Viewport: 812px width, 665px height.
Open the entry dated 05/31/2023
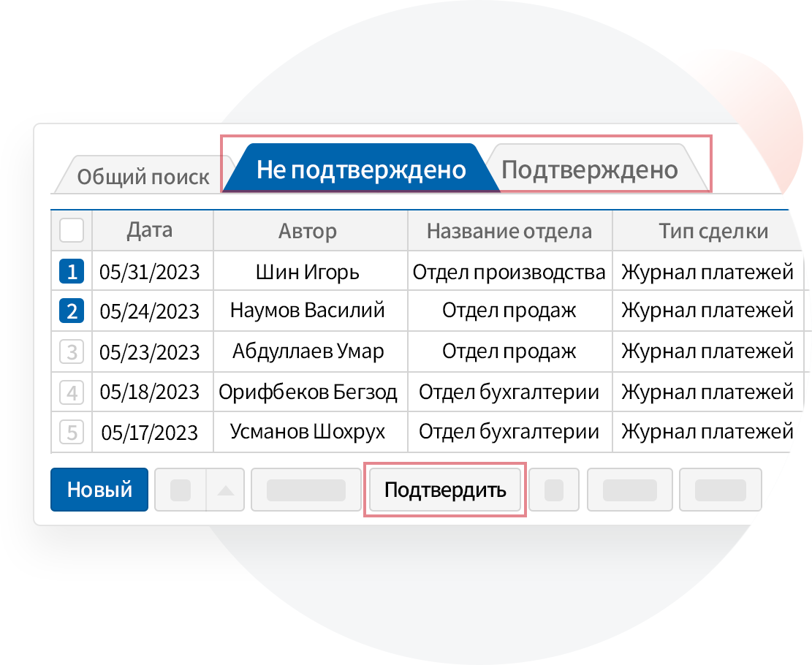(x=150, y=273)
